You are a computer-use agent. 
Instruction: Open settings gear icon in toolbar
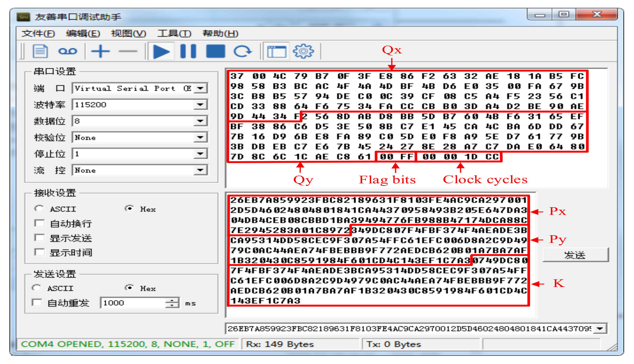pyautogui.click(x=303, y=52)
